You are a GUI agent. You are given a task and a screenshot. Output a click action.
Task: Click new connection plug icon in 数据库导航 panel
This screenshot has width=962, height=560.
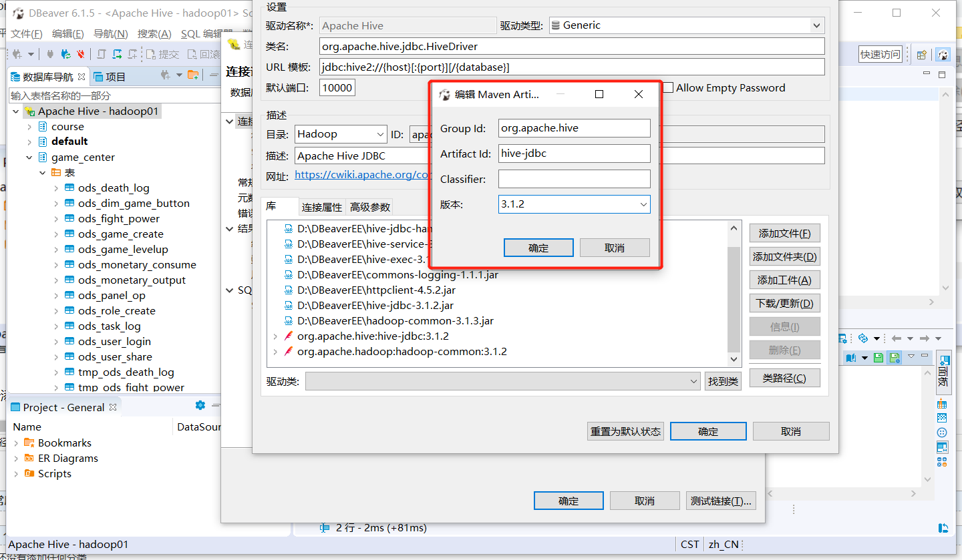[x=166, y=76]
